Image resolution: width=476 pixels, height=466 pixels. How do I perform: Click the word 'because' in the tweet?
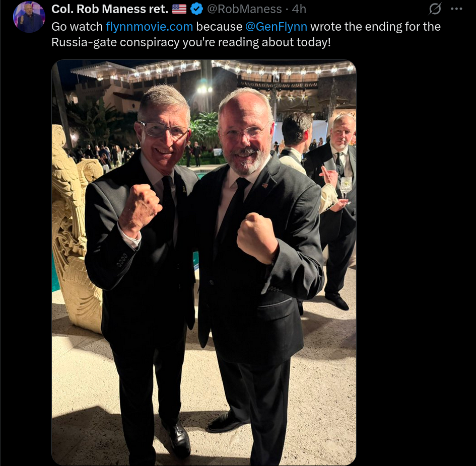pos(219,27)
